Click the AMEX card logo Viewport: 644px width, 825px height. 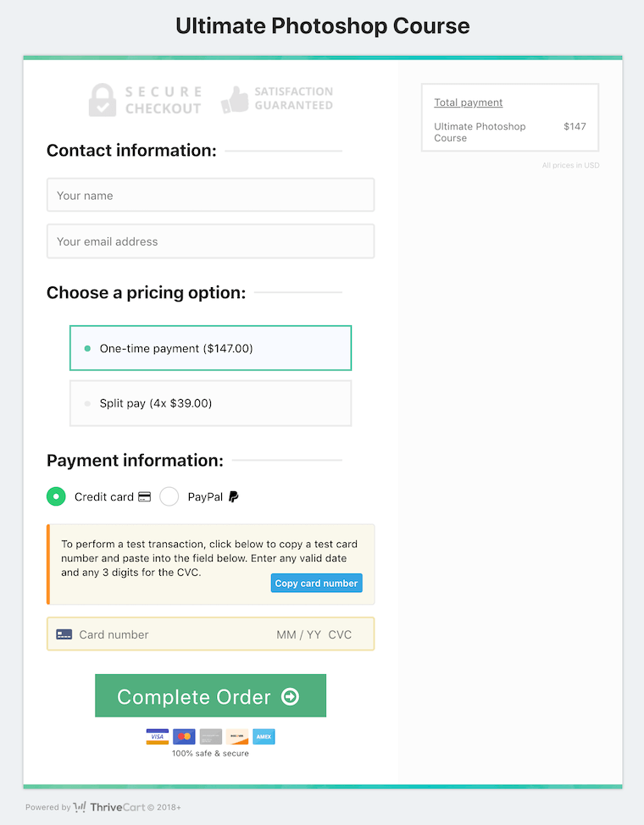[264, 737]
